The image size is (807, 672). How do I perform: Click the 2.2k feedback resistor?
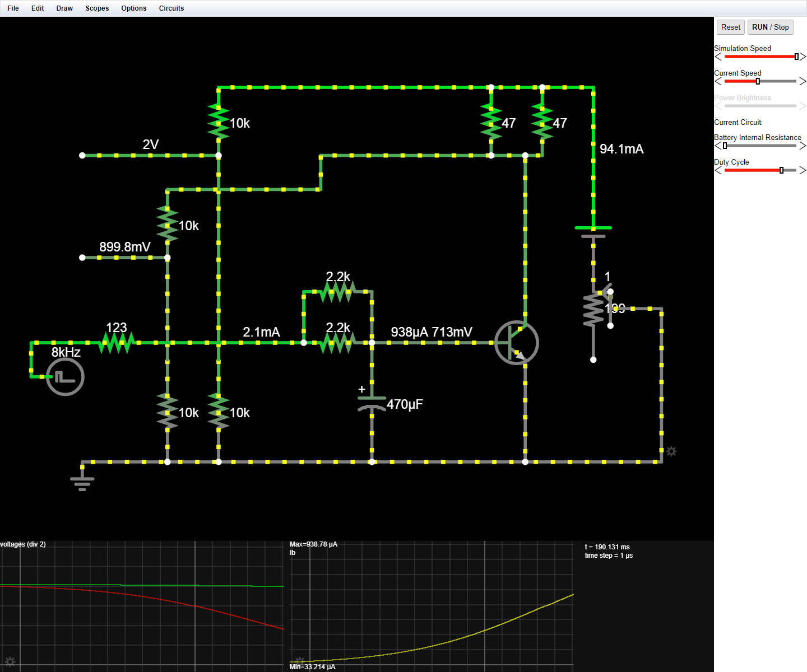pos(337,291)
